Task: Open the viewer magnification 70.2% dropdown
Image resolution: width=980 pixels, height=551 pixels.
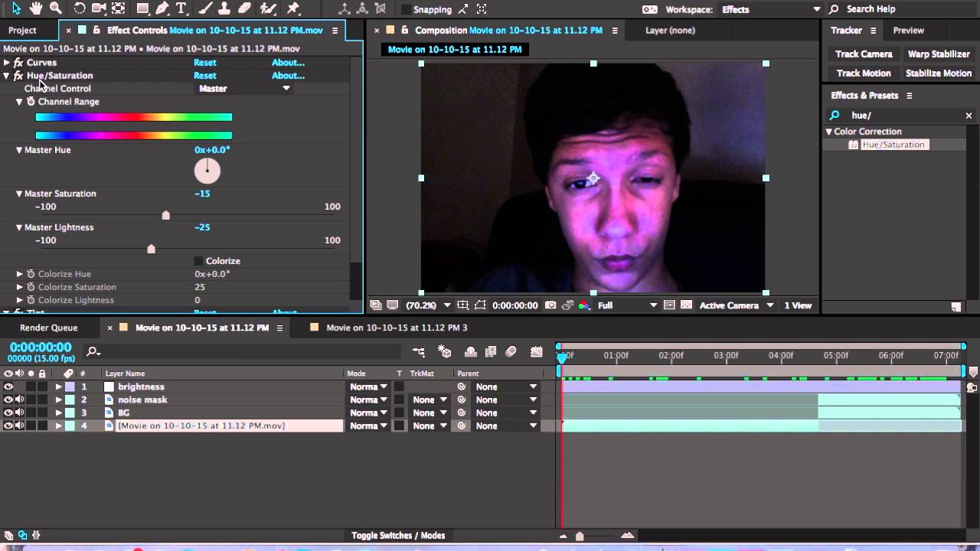Action: click(427, 305)
